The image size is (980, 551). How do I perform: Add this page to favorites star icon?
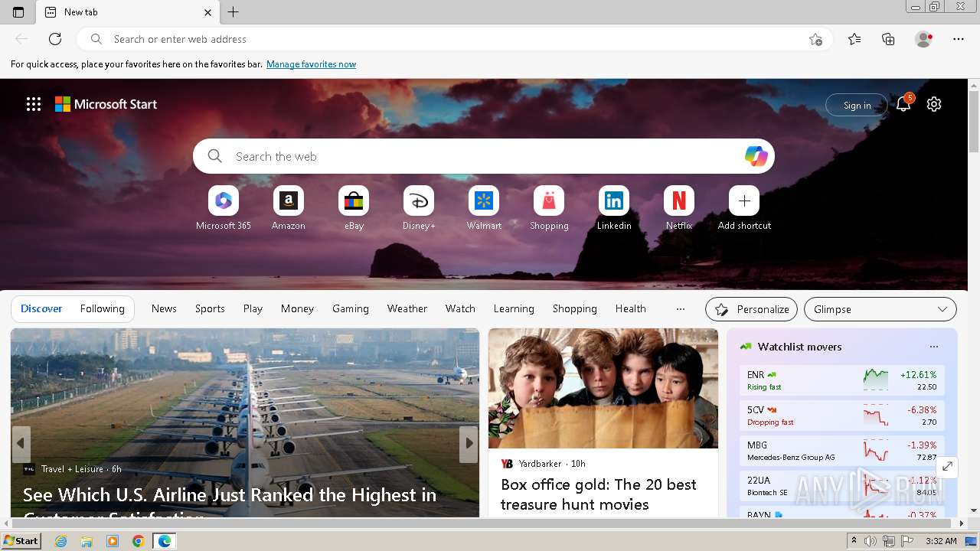(x=816, y=39)
